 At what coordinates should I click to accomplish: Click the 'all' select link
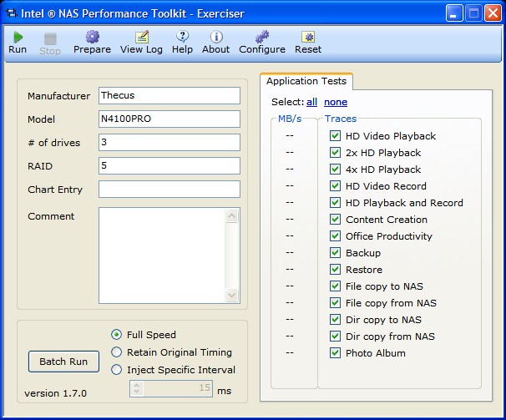click(311, 102)
